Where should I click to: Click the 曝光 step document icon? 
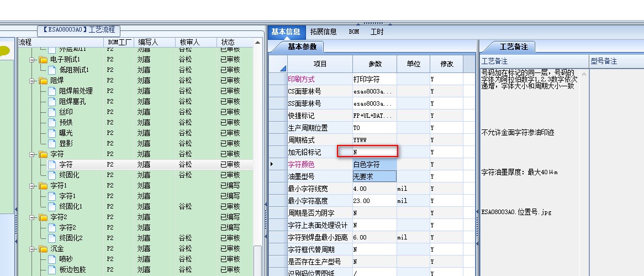tap(52, 133)
